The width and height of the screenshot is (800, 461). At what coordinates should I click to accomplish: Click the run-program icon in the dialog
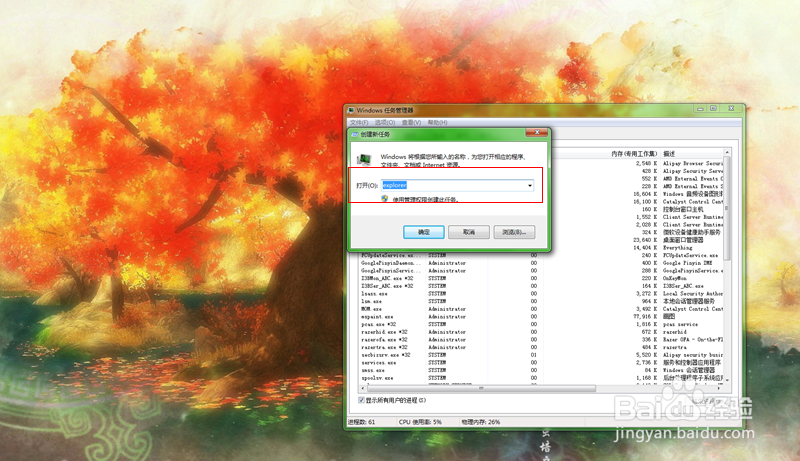click(x=364, y=160)
